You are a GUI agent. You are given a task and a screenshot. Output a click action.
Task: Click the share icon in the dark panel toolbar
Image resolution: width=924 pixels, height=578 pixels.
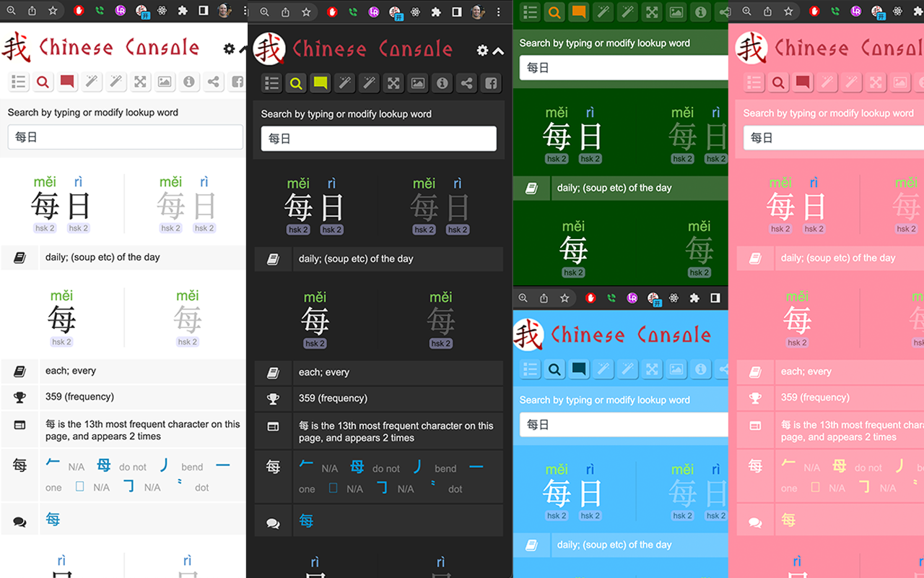tap(467, 84)
